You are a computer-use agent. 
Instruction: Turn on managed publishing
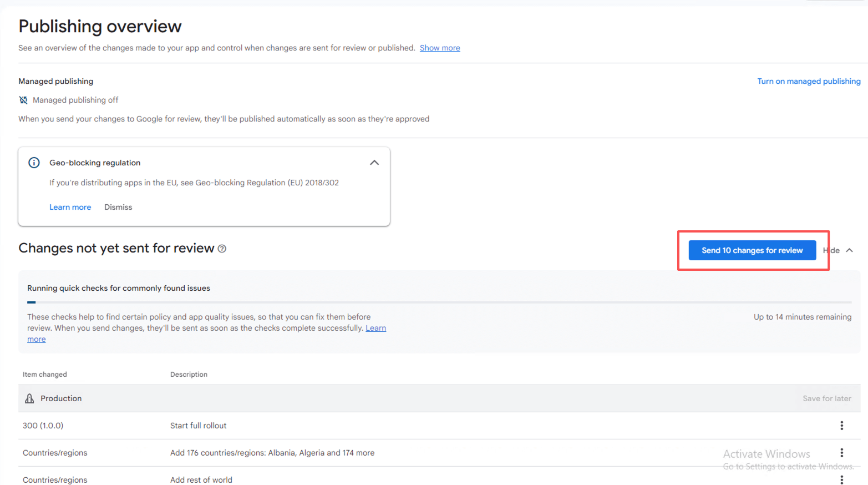[x=809, y=81]
